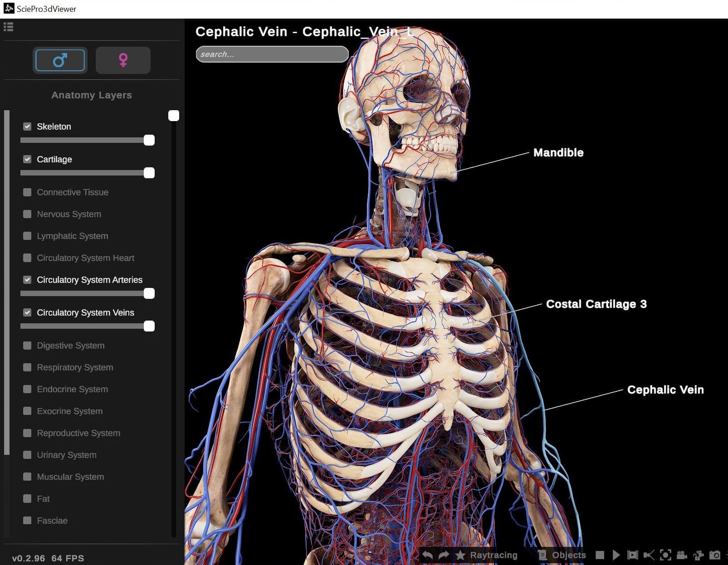Click the redo arrow icon
728x565 pixels.
click(444, 555)
